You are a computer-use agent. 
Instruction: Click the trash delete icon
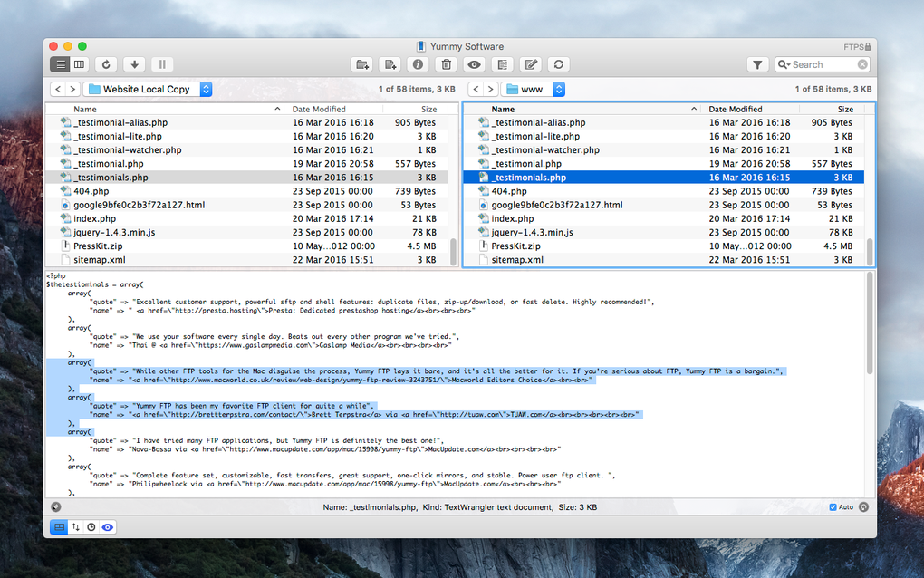[446, 64]
